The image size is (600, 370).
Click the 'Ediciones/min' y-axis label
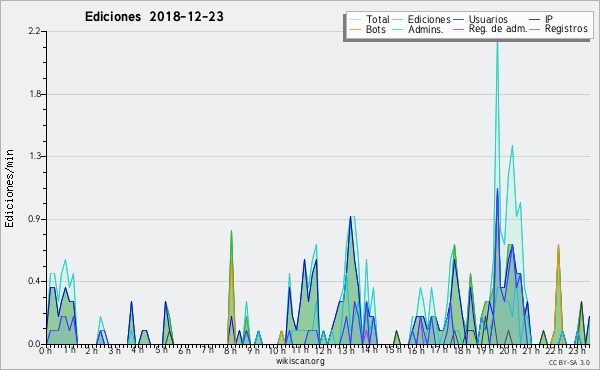pyautogui.click(x=9, y=188)
